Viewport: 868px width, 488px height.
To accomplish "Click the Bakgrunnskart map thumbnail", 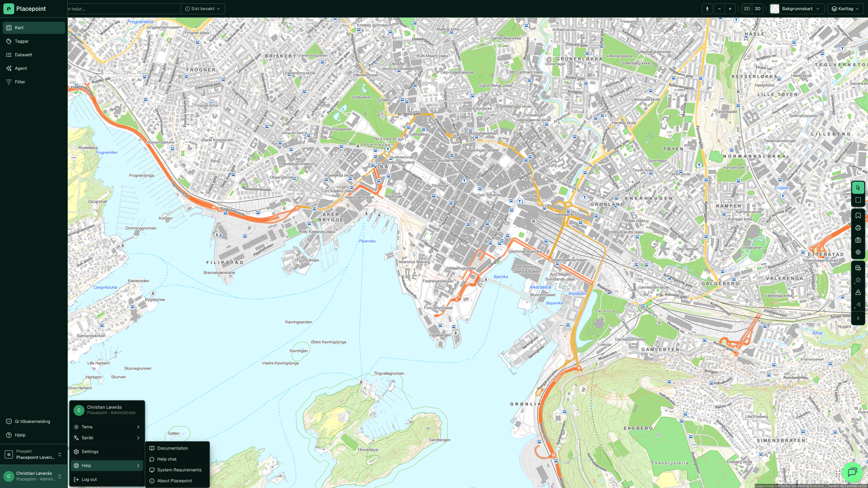I will point(774,9).
